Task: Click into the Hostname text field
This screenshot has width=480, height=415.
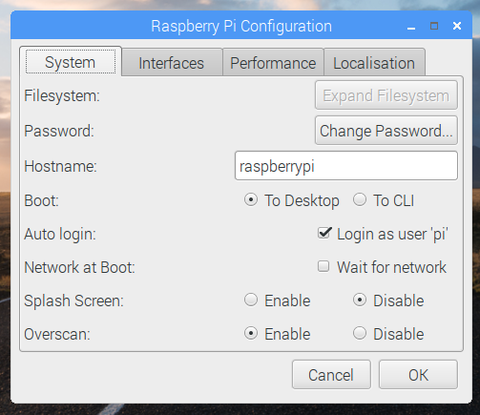Action: [x=346, y=166]
